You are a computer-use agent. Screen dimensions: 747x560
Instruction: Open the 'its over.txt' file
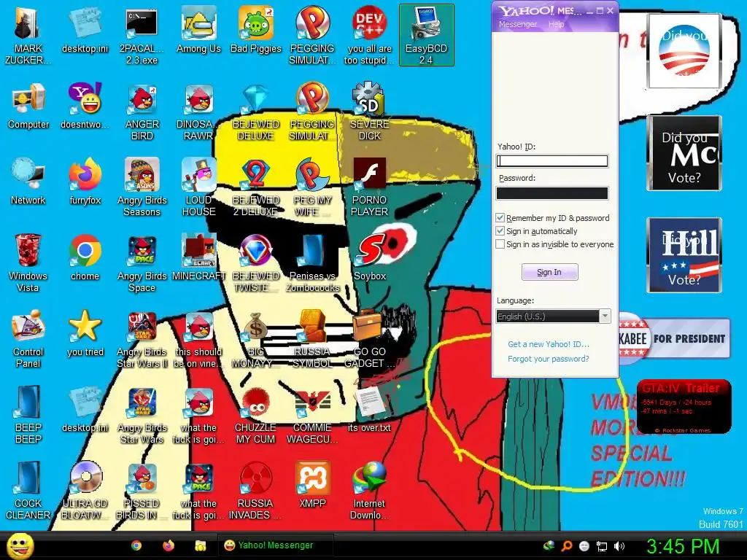pos(370,408)
